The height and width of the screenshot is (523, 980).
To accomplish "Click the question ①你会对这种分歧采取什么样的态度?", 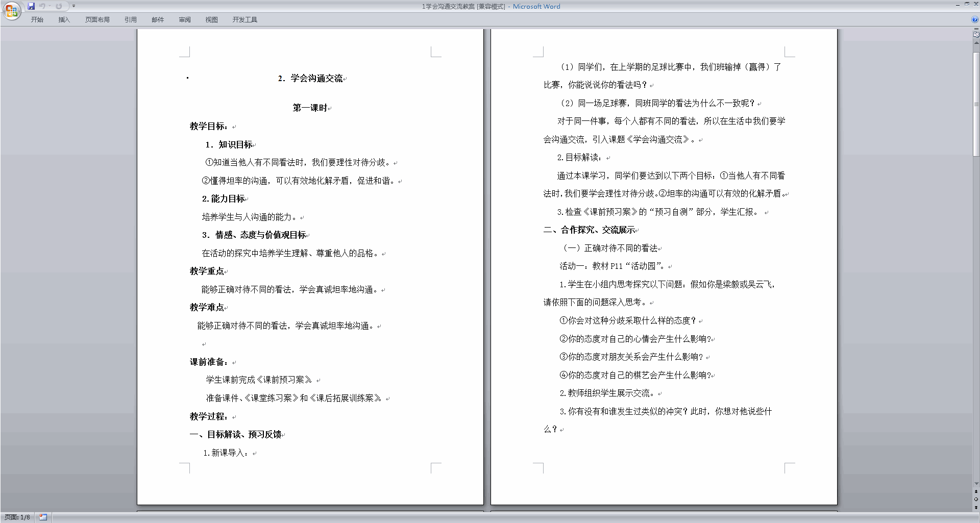I will tap(628, 320).
